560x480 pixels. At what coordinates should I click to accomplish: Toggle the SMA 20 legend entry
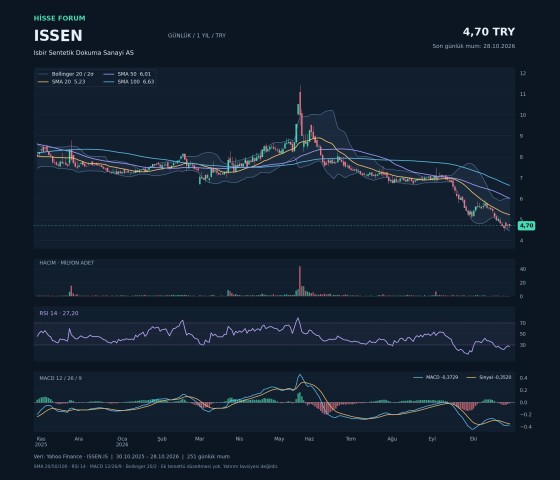pyautogui.click(x=62, y=82)
